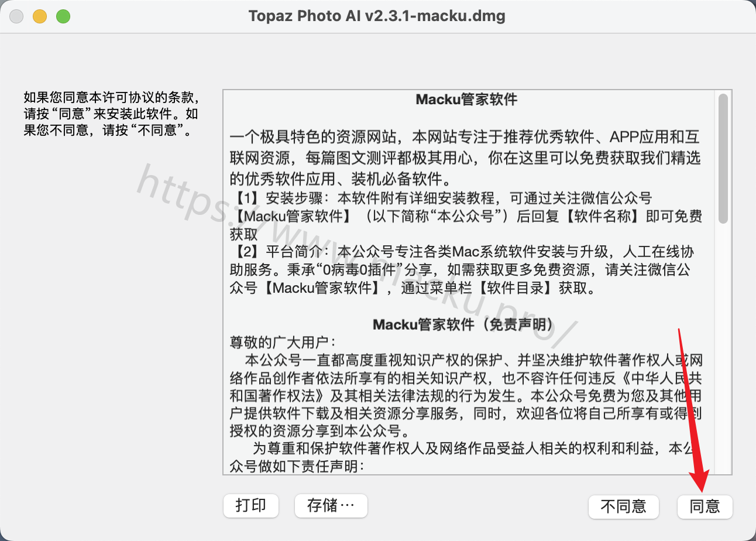Viewport: 756px width, 541px height.
Task: Minimize the window using yellow button
Action: coord(40,16)
